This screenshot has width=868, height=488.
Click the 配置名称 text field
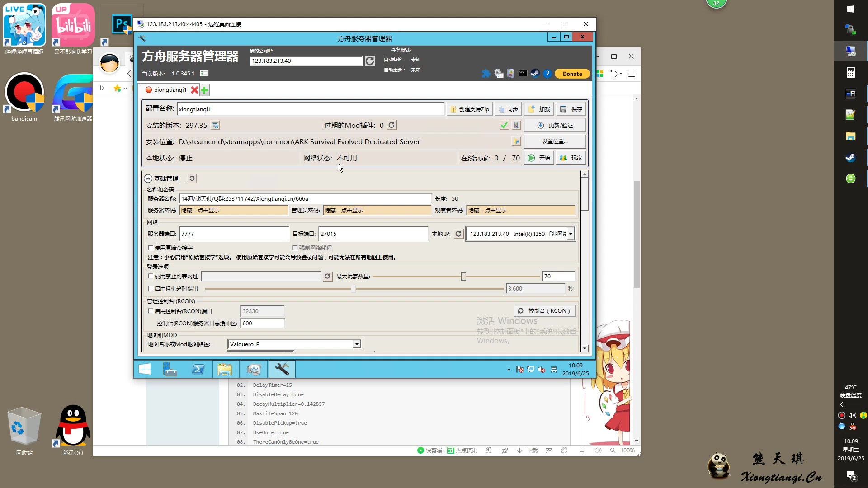click(x=311, y=109)
